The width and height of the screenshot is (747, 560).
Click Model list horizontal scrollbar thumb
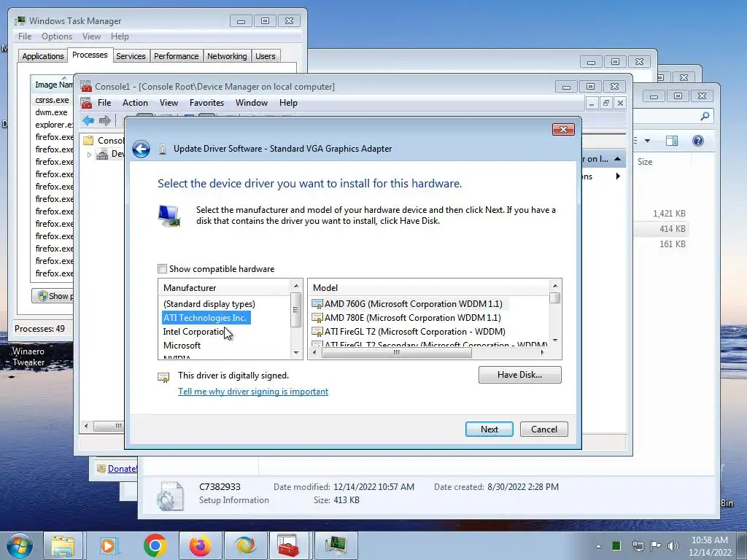(396, 352)
